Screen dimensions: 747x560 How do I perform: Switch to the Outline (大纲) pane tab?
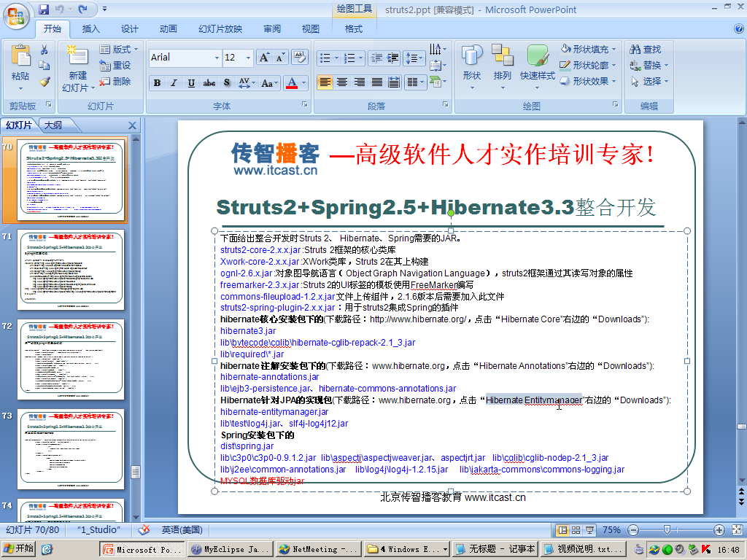point(53,125)
